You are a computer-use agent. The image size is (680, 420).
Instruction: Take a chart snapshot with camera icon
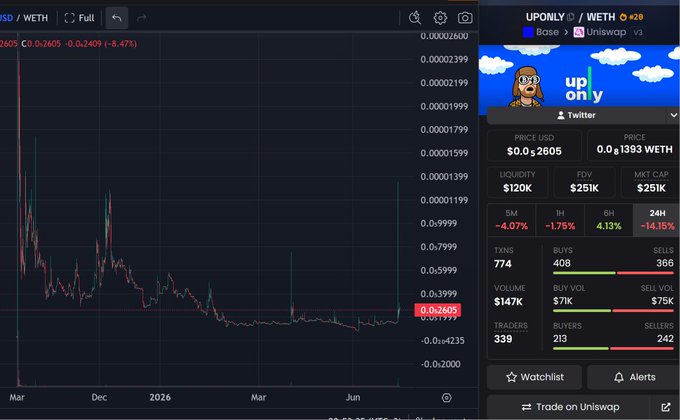pyautogui.click(x=465, y=18)
